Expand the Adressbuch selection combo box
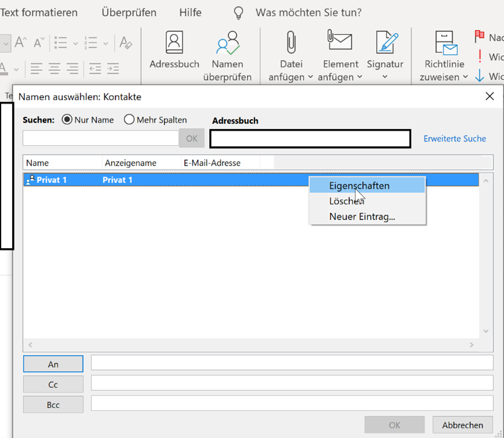The height and width of the screenshot is (438, 504). pos(310,139)
